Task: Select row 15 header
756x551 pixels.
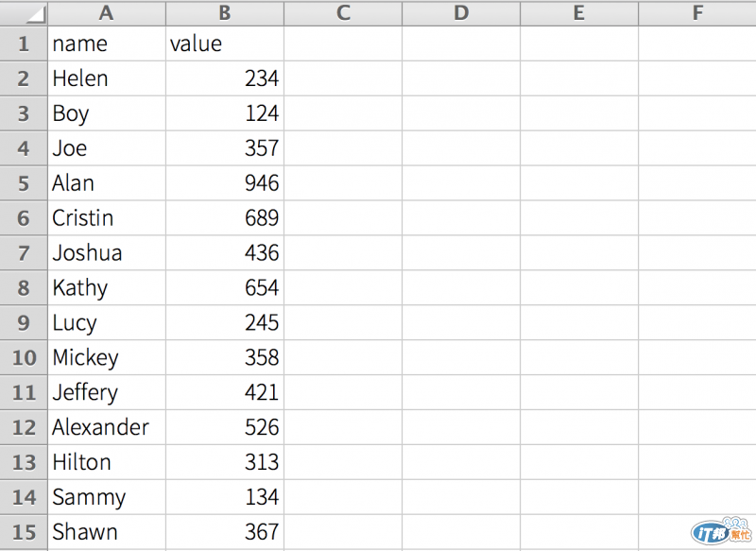Action: [24, 532]
